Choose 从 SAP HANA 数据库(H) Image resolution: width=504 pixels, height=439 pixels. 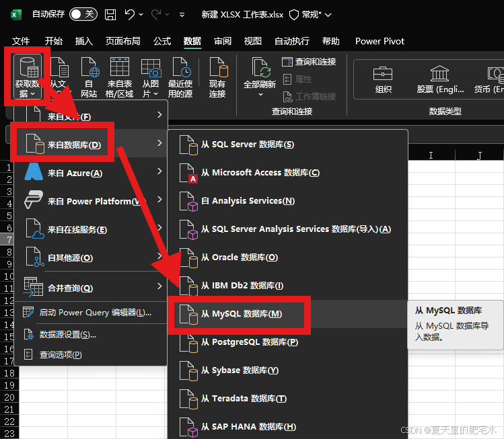(x=288, y=426)
